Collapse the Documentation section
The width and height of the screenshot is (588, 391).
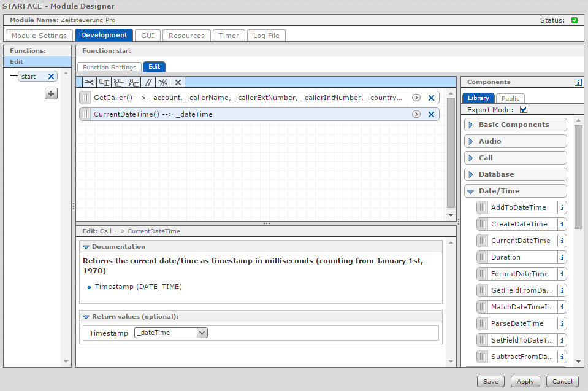pyautogui.click(x=86, y=247)
